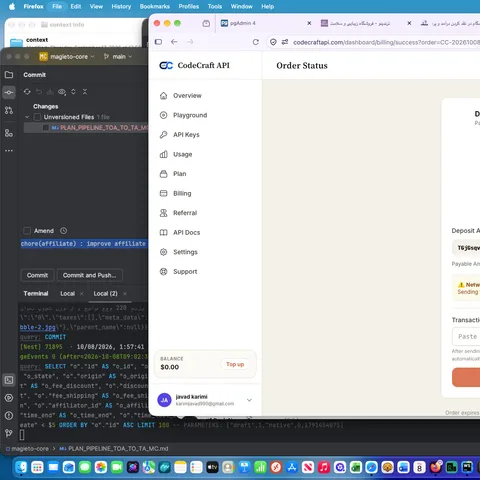Image resolution: width=480 pixels, height=480 pixels.
Task: Open Music app from the Dock
Action: (324, 467)
